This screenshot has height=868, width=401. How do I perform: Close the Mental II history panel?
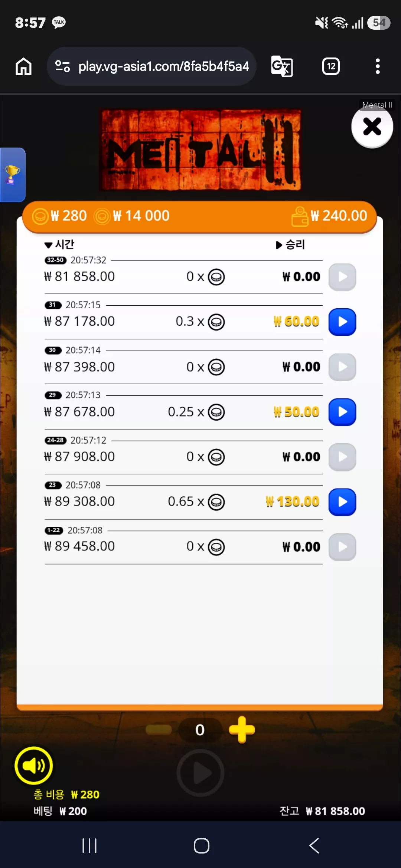372,126
